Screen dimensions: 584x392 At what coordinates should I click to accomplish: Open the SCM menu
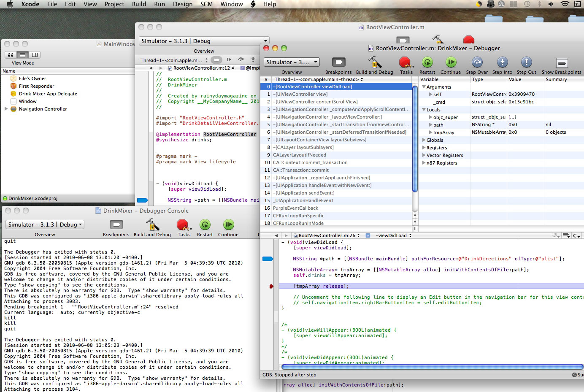[x=206, y=4]
